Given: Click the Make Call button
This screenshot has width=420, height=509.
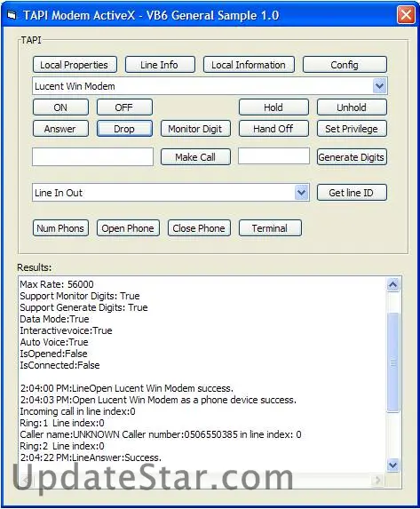Looking at the screenshot, I should click(195, 157).
